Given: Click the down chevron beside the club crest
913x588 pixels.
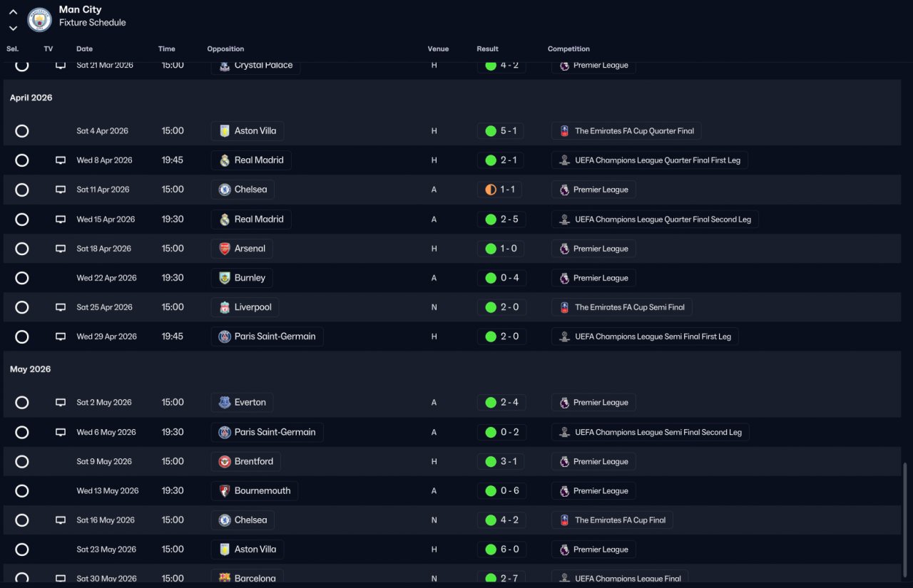Looking at the screenshot, I should coord(13,29).
